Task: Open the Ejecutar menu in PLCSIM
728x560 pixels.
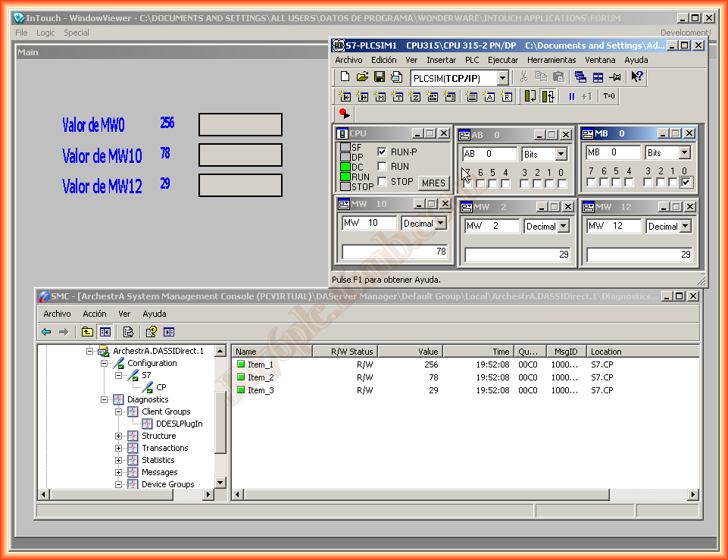Action: 503,60
